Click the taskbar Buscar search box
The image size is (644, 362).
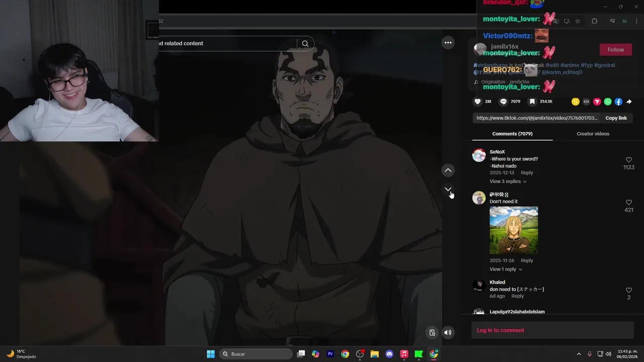pyautogui.click(x=256, y=354)
